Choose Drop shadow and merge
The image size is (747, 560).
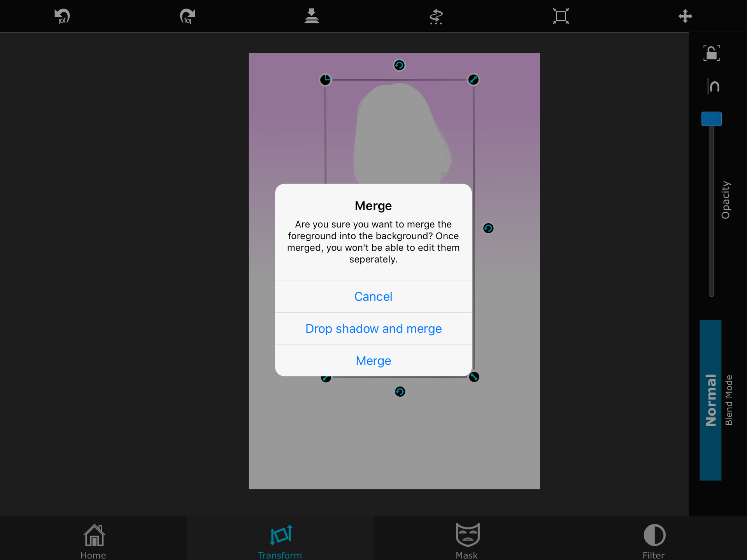click(373, 329)
